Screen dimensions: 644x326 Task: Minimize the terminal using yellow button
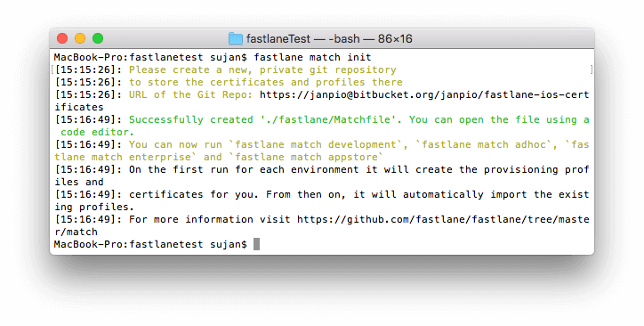point(80,38)
